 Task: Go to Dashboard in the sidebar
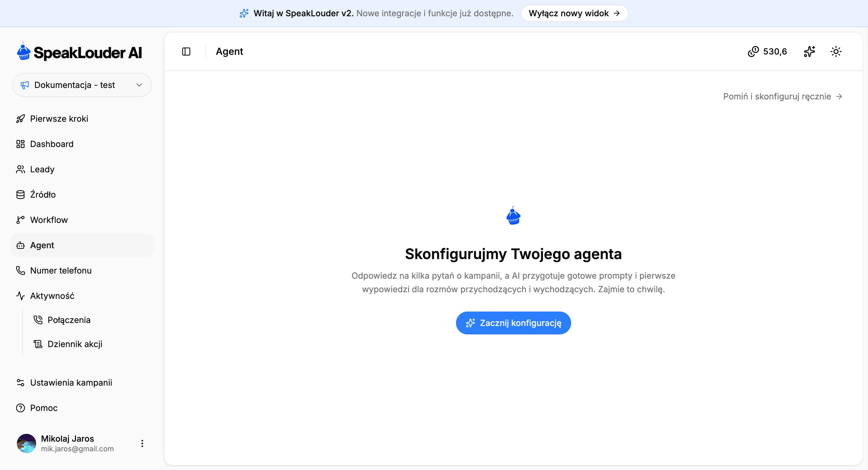pos(82,144)
